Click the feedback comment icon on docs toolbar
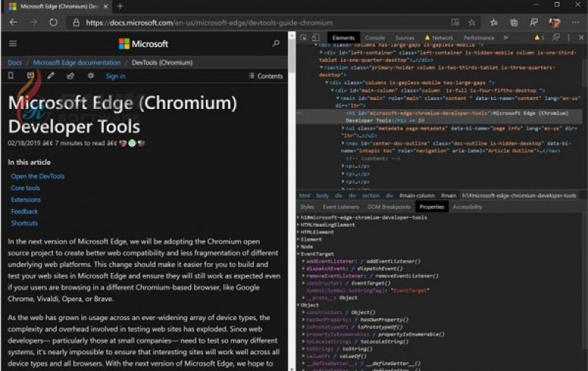This screenshot has height=371, width=588. point(31,76)
